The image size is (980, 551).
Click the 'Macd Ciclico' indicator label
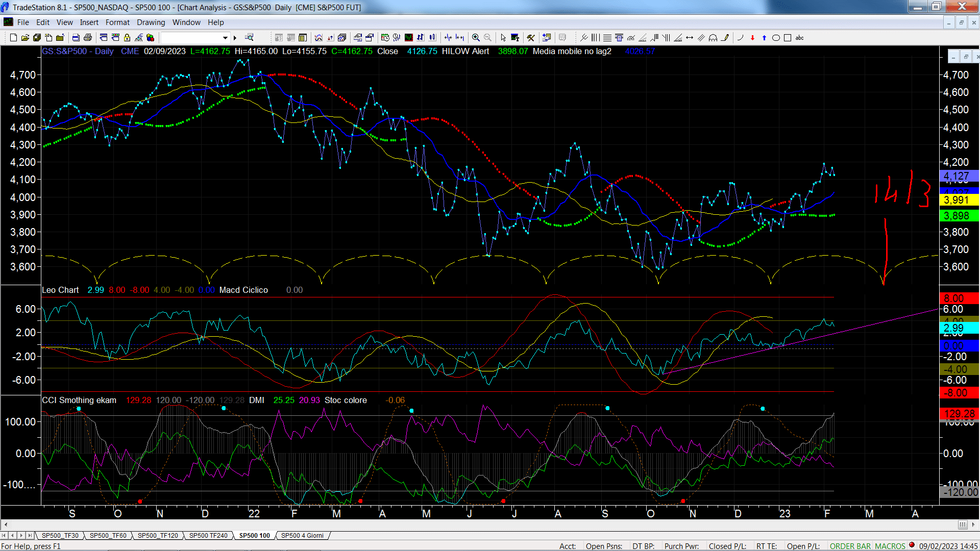pyautogui.click(x=243, y=290)
